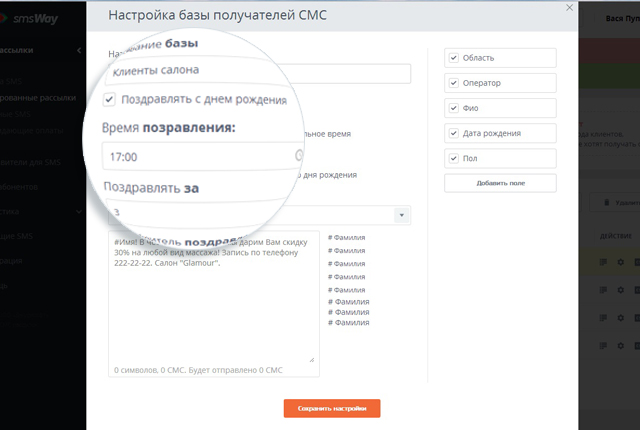Save settings with 'Сохранить настройки' button

click(332, 408)
